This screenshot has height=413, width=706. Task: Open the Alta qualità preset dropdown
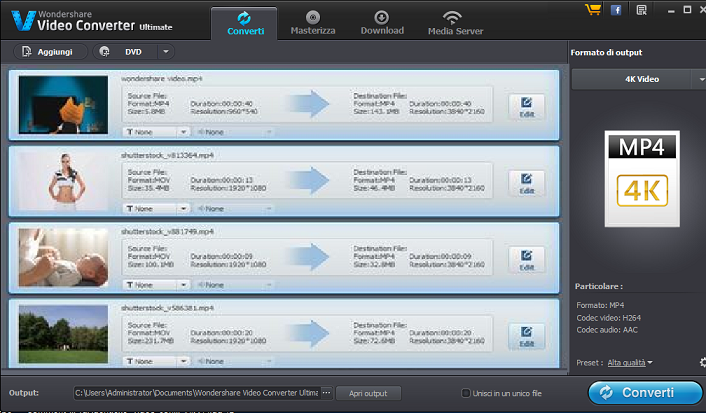tap(630, 363)
